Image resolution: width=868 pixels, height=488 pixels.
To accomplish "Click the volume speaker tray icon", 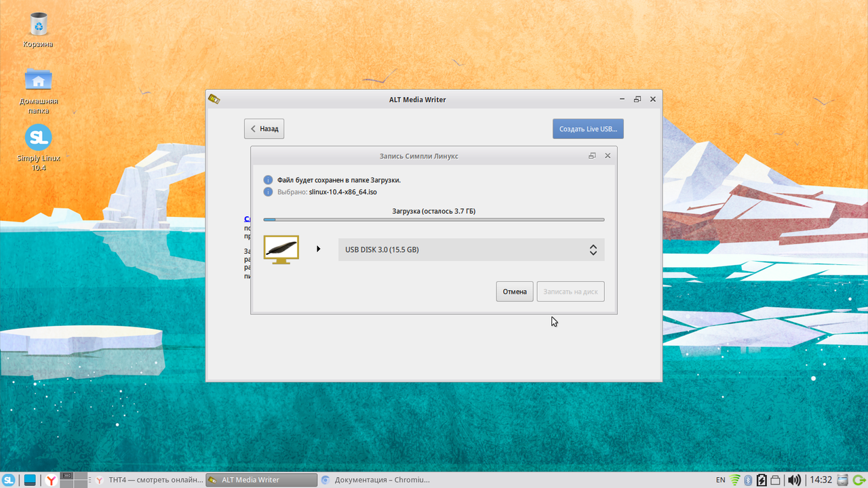I will 794,480.
